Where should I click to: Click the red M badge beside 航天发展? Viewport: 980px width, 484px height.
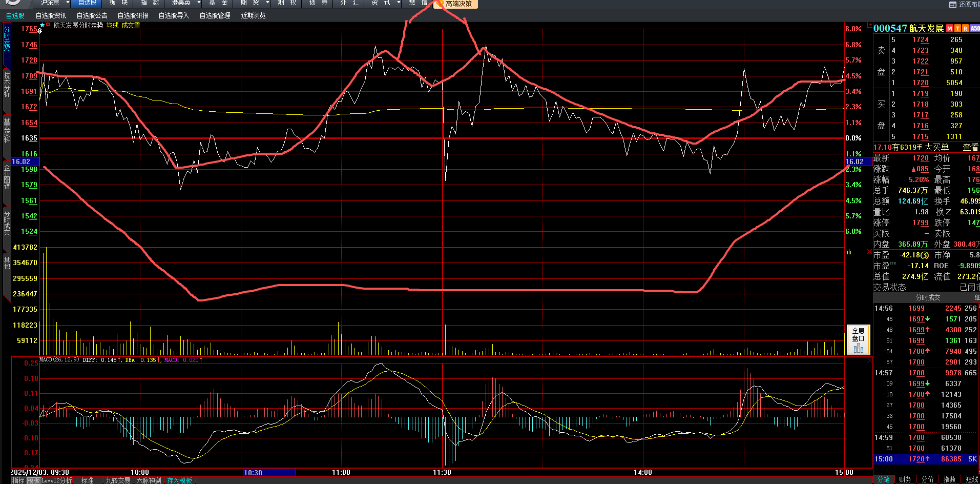[x=950, y=29]
